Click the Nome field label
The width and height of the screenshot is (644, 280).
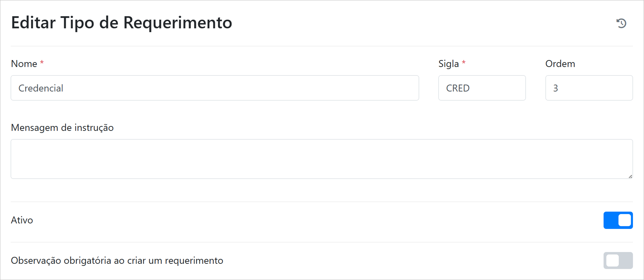[24, 64]
